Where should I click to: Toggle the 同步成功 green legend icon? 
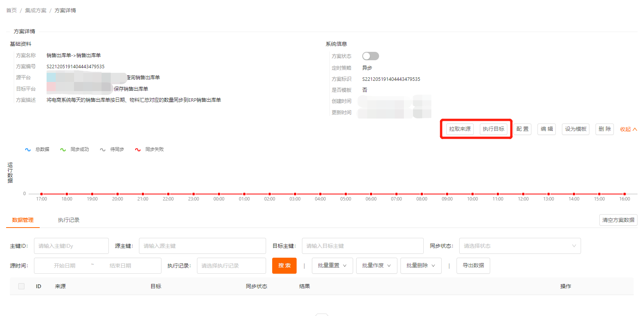tap(63, 150)
